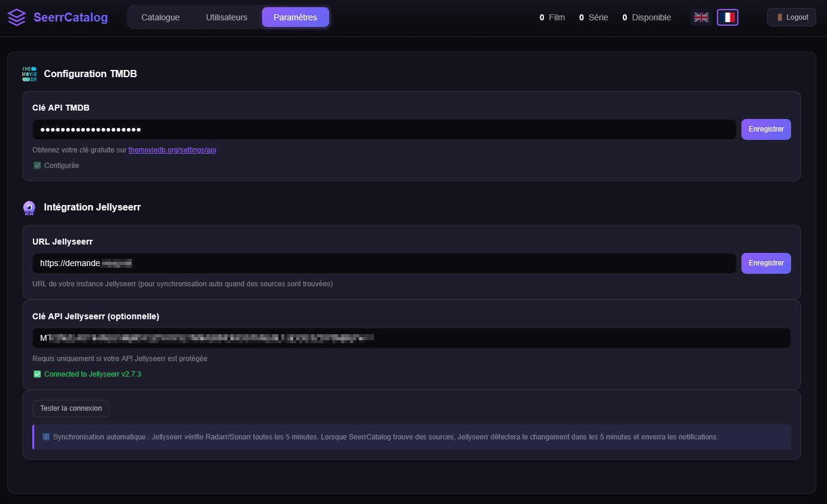Viewport: 827px width, 504px height.
Task: Click the blue info icon in sync notice
Action: coord(46,437)
